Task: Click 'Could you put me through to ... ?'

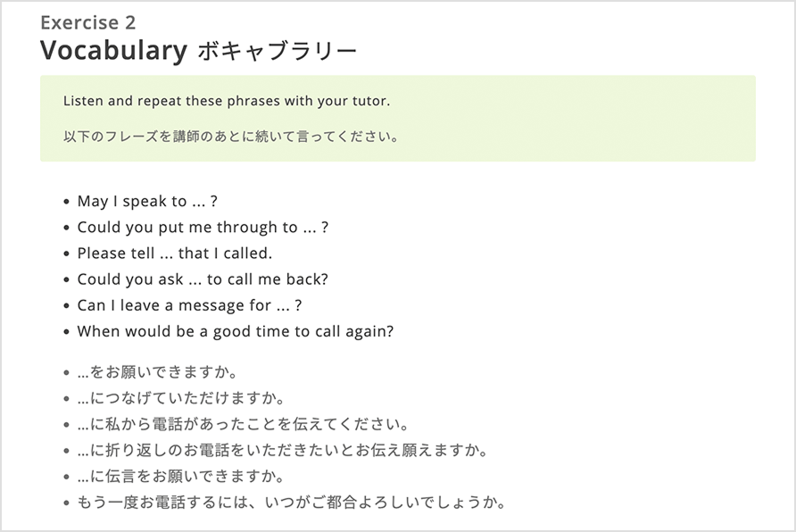Action: [x=203, y=228]
